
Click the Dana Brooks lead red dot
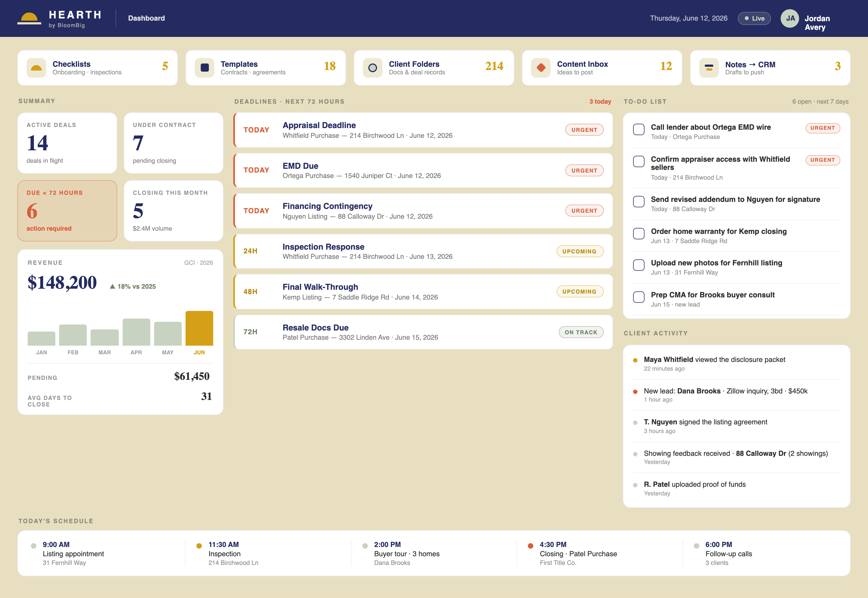tap(635, 392)
